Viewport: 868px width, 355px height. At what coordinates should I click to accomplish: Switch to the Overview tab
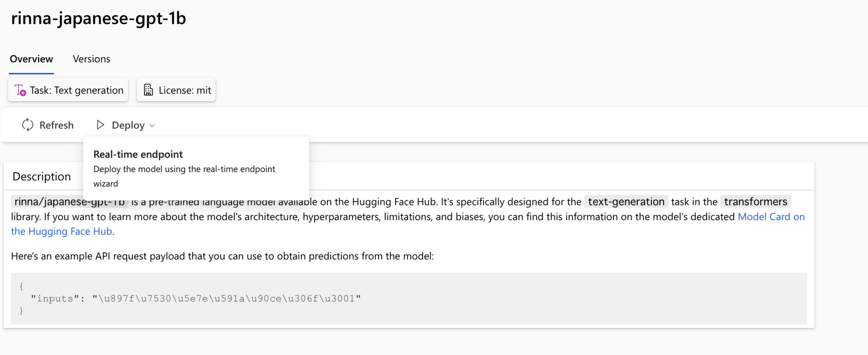click(31, 59)
